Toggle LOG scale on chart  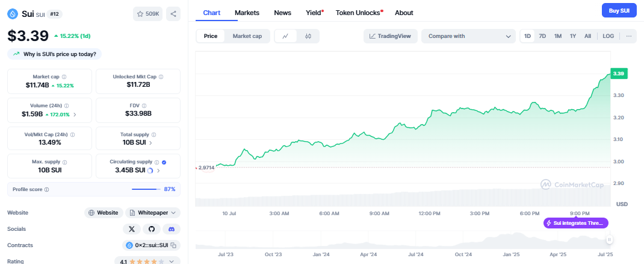click(x=608, y=36)
